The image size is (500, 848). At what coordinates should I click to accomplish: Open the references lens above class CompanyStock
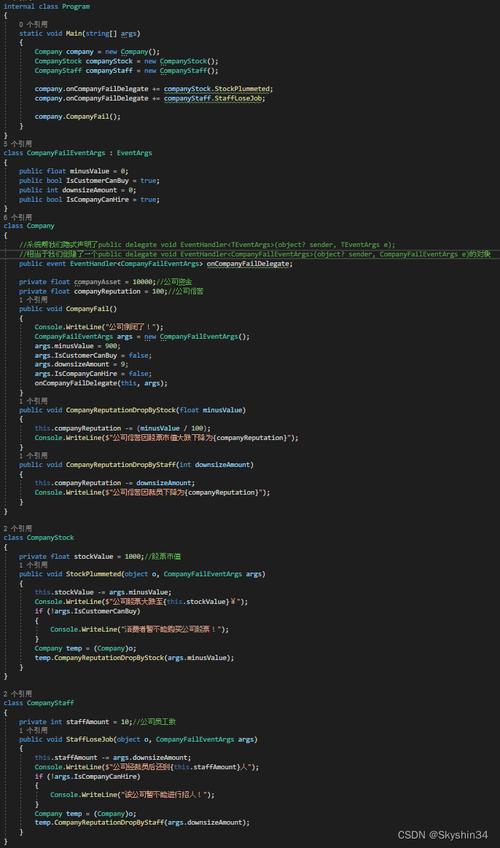17,528
